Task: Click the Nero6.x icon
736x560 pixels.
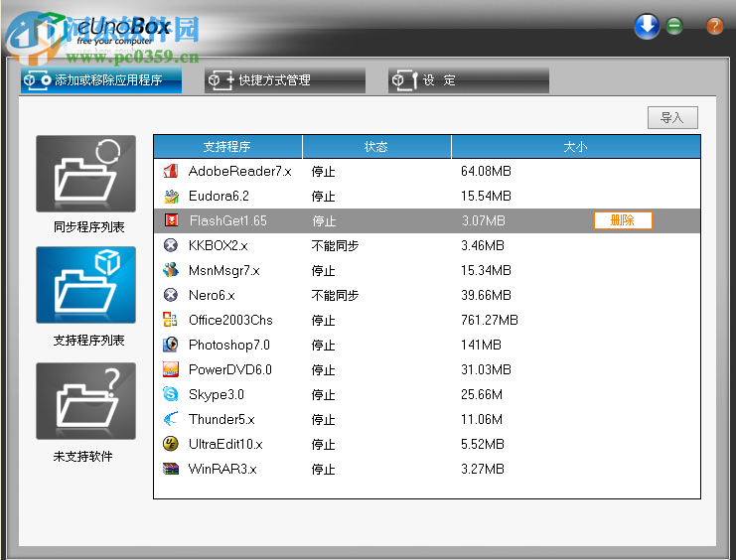Action: 171,295
